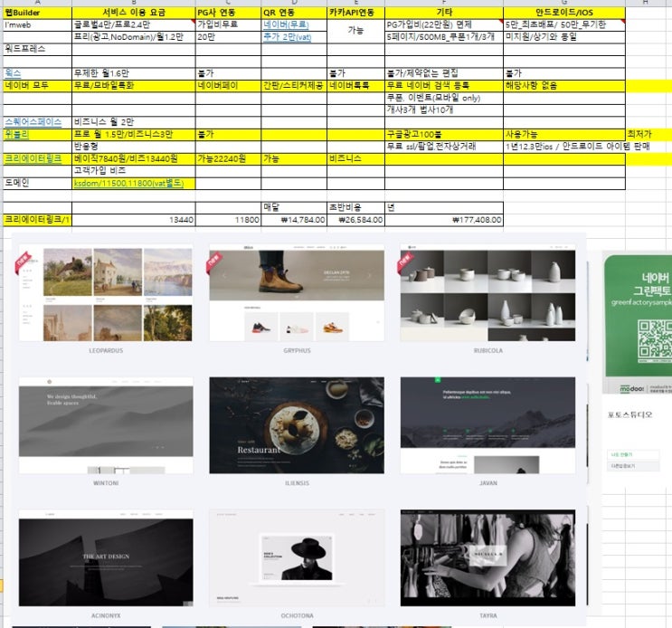This screenshot has height=628, width=672.
Task: Select the 서비스 이용 요금 header cell
Action: click(x=134, y=13)
